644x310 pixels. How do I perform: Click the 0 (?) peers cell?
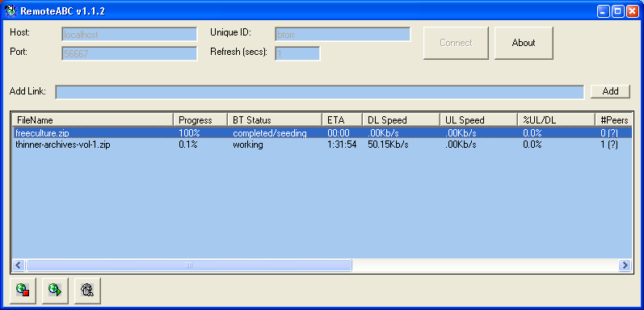point(609,132)
